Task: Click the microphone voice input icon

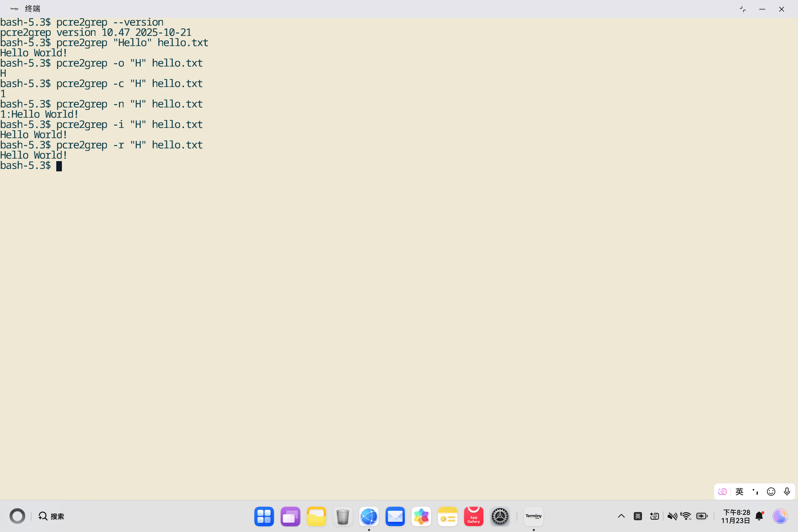Action: (787, 492)
